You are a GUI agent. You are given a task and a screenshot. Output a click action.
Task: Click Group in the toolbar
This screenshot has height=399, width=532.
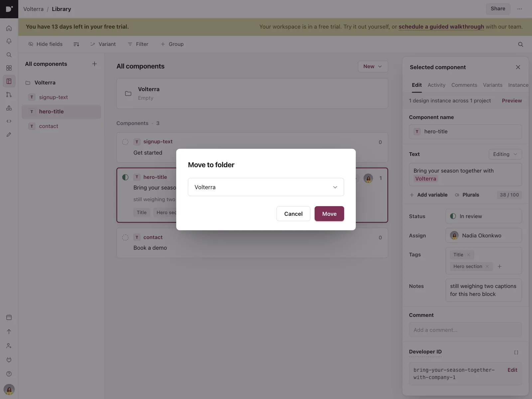click(x=172, y=44)
